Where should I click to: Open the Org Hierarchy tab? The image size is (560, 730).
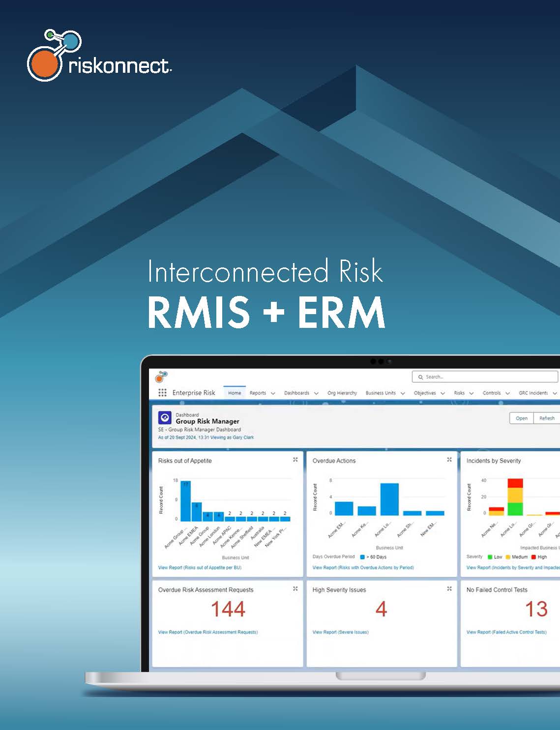coord(342,393)
